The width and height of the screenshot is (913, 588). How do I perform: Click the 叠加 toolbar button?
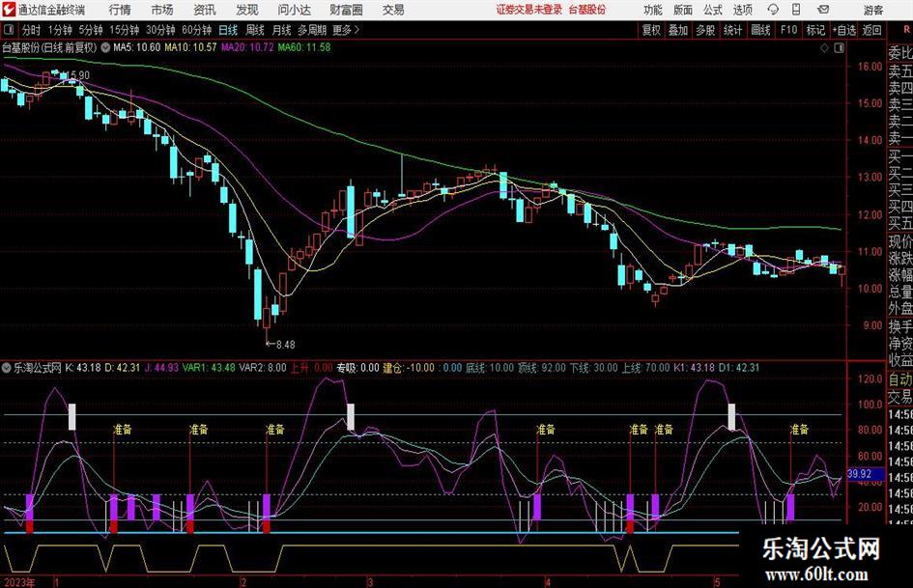(678, 30)
